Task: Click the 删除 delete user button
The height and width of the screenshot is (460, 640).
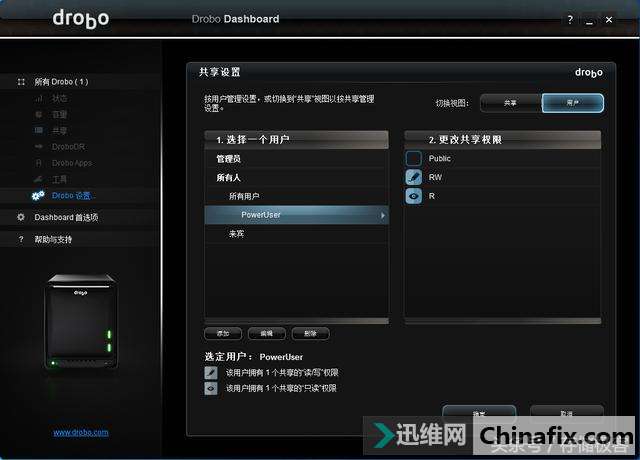Action: (x=310, y=333)
